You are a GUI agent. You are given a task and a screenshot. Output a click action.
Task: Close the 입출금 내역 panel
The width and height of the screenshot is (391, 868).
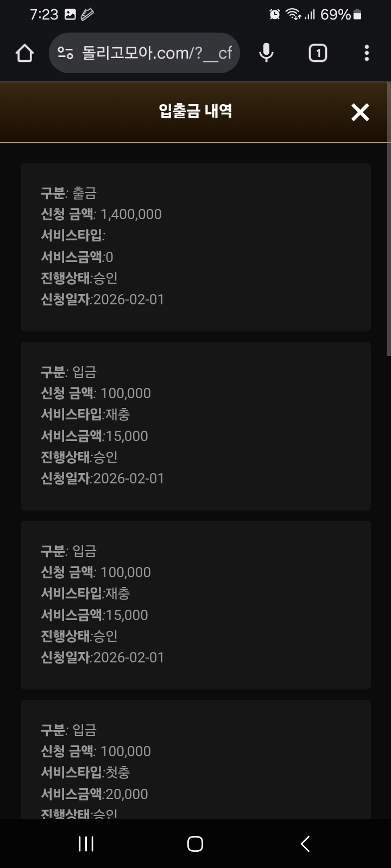[360, 112]
